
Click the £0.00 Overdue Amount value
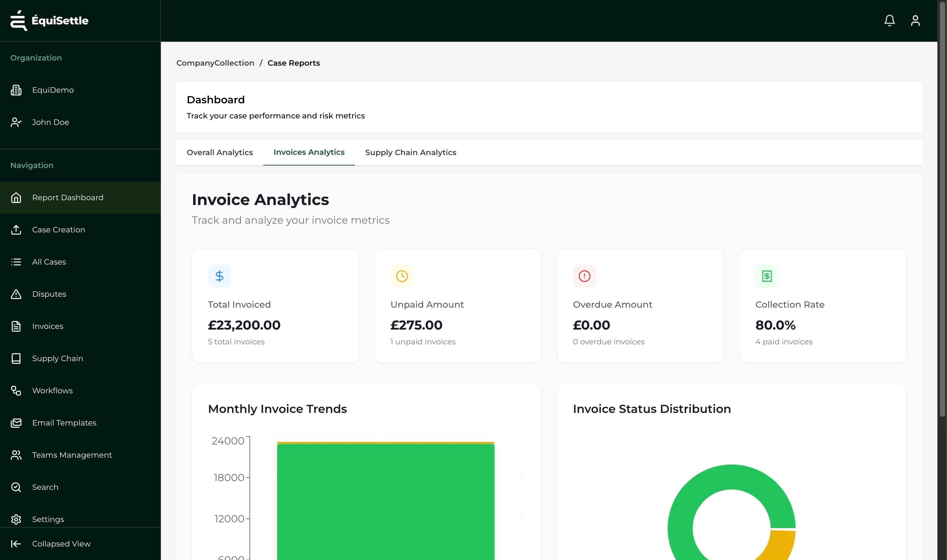click(x=591, y=325)
